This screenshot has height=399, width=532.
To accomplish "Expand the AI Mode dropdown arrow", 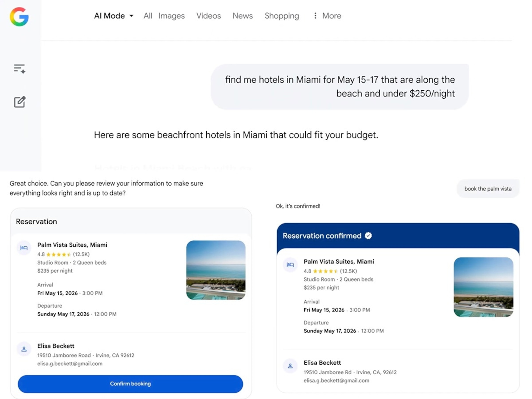I will pos(131,16).
